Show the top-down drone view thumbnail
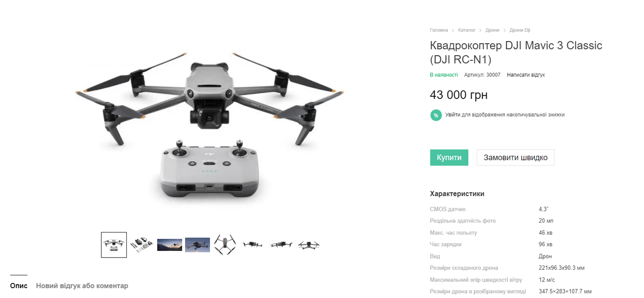Viewport: 644px width, 298px height. click(x=225, y=245)
